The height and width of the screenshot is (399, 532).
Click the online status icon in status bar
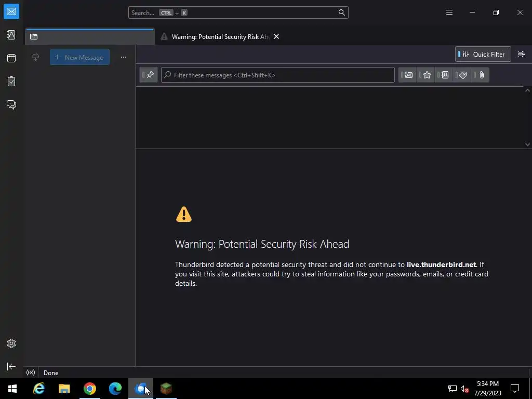(31, 373)
